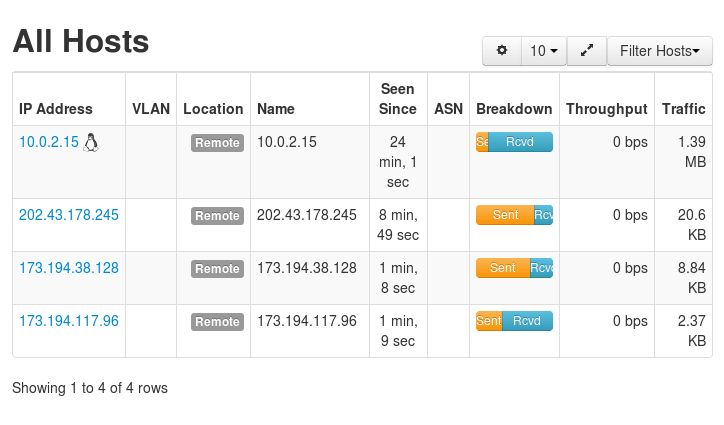Open host 10.0.2.15 details link
The height and width of the screenshot is (425, 724).
click(48, 142)
